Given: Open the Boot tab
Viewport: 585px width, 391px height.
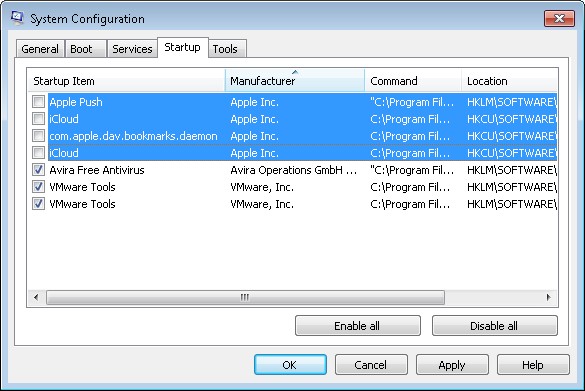Looking at the screenshot, I should [85, 49].
